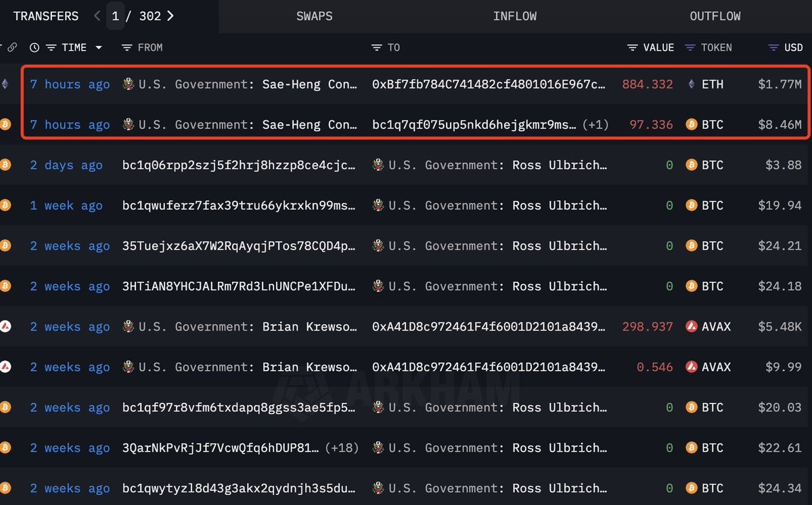Open the Sae-Heng sender of the ETH transfer

coord(310,85)
